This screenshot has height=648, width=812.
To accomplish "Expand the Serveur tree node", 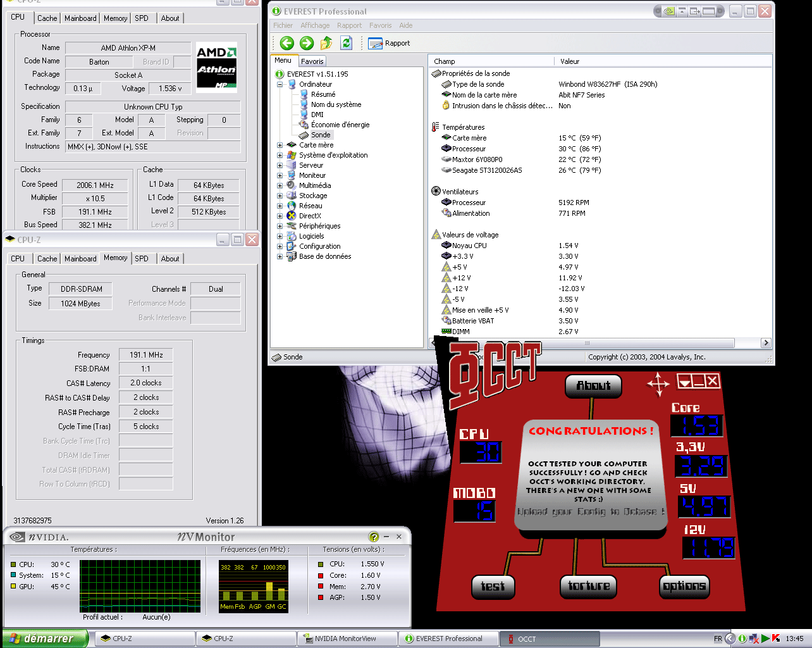I will pos(280,165).
